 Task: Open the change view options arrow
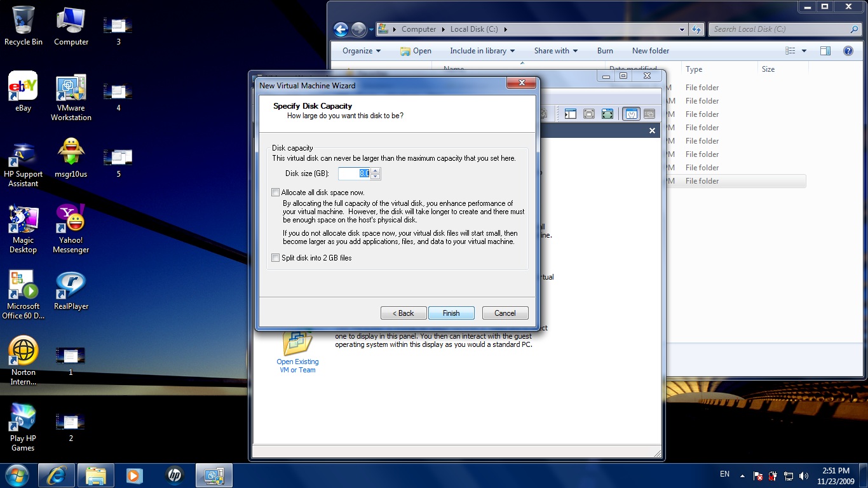coord(804,51)
